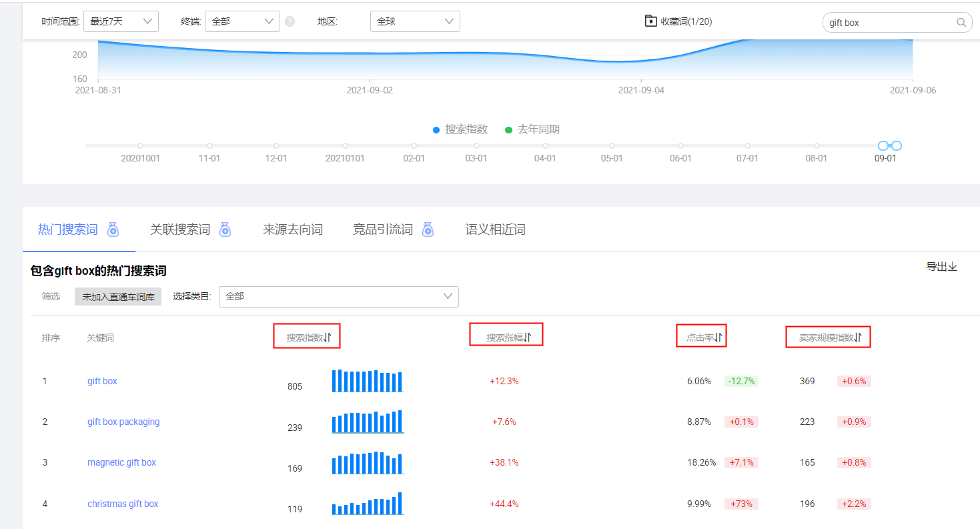Viewport: 980px width, 529px height.
Task: Switch to 来源去向词 tab
Action: tap(293, 229)
